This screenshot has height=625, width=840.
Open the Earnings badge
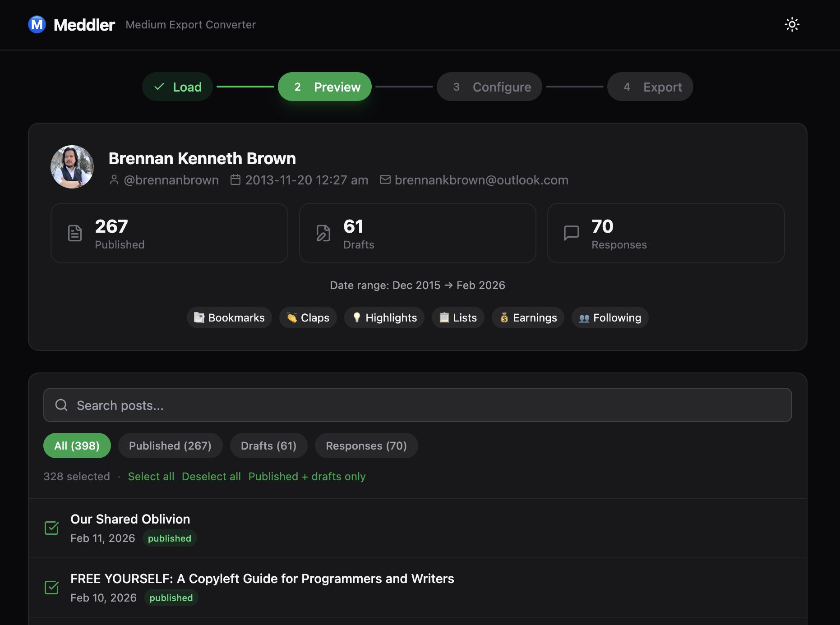pos(527,317)
